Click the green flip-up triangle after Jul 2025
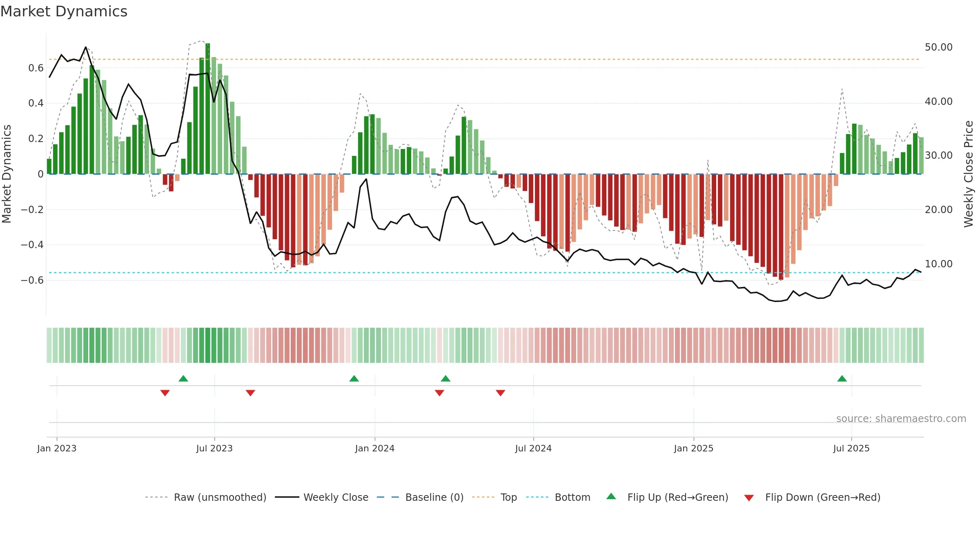Image resolution: width=980 pixels, height=551 pixels. coord(842,378)
